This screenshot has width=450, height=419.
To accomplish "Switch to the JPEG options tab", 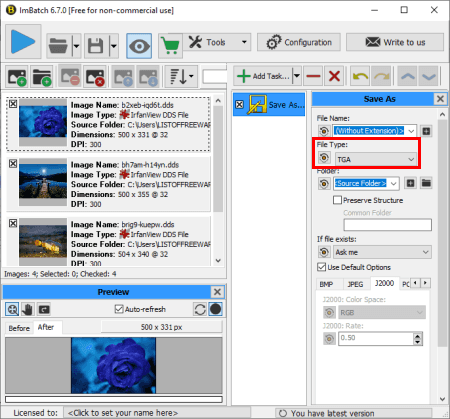I will pos(355,284).
